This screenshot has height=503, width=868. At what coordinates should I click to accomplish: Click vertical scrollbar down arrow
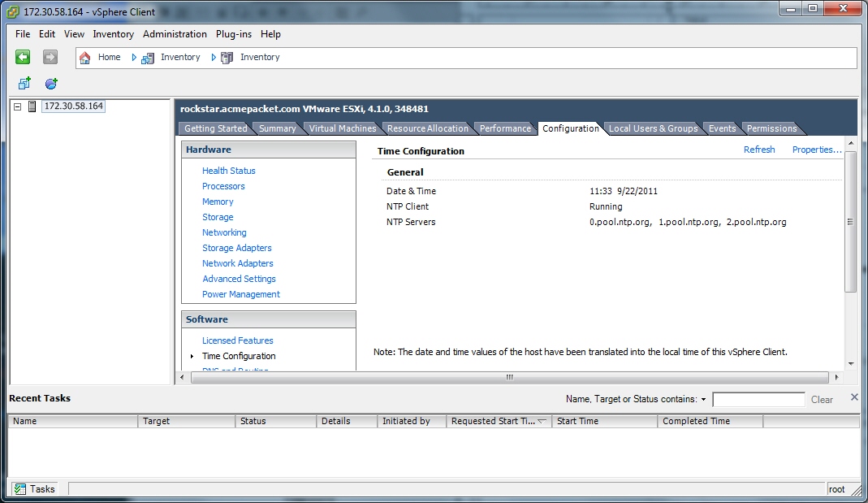coord(851,364)
